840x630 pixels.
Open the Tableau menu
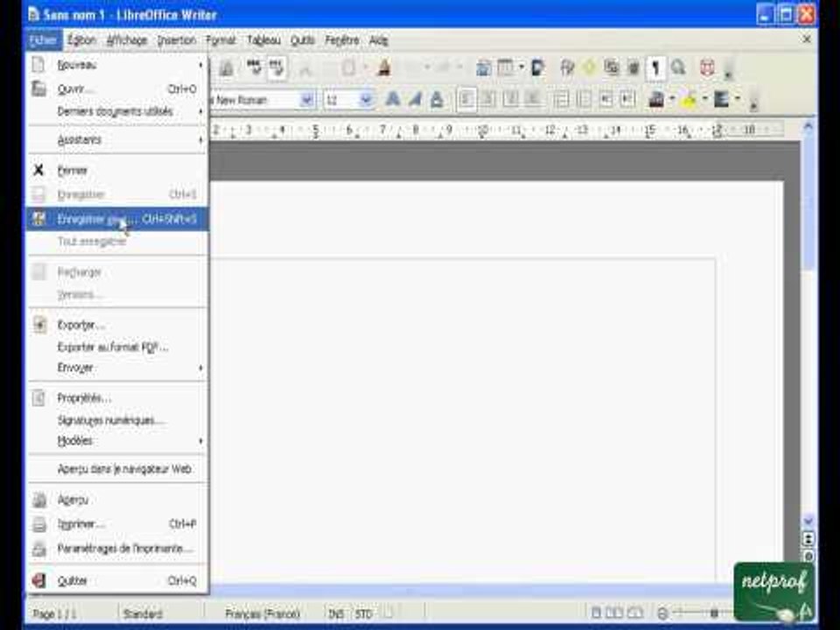(263, 40)
